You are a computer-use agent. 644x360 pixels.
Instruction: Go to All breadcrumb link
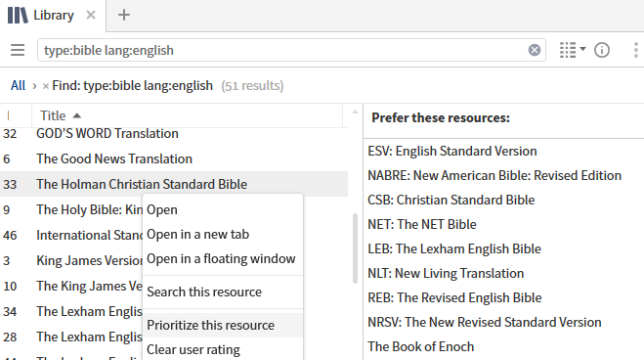pos(18,85)
